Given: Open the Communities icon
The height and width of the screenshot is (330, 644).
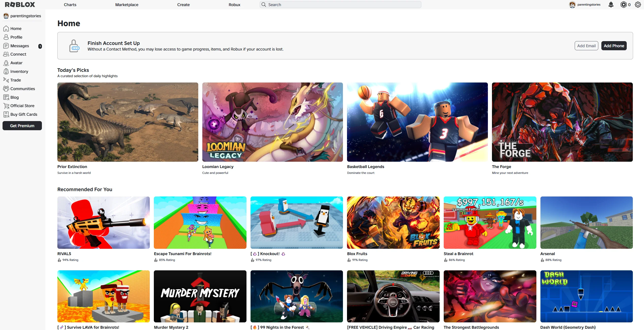Looking at the screenshot, I should pos(6,89).
